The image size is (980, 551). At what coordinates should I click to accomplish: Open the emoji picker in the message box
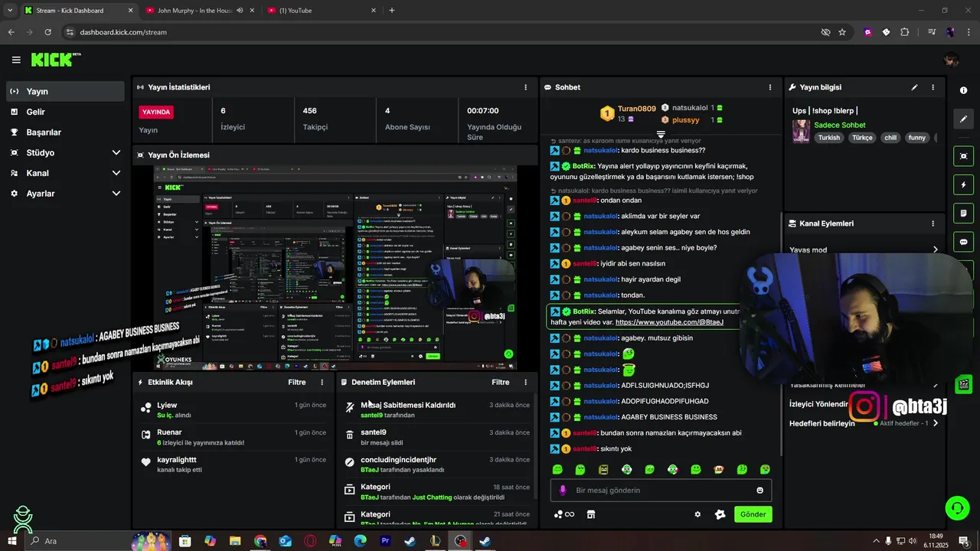(x=759, y=491)
